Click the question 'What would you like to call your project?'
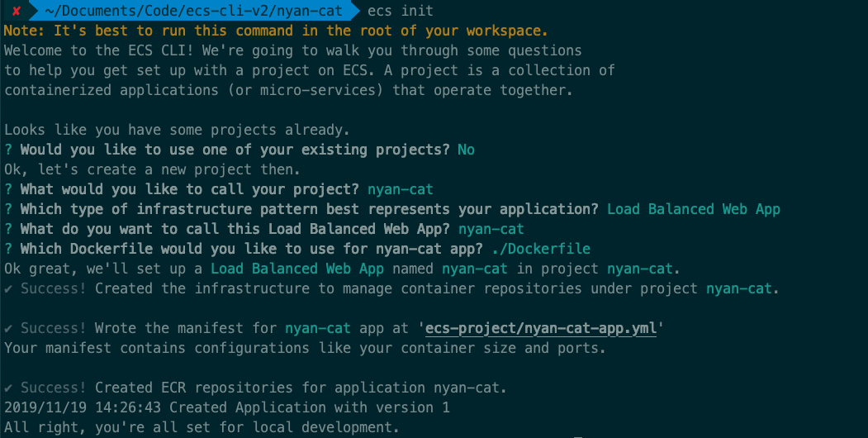Image resolution: width=868 pixels, height=438 pixels. 190,189
